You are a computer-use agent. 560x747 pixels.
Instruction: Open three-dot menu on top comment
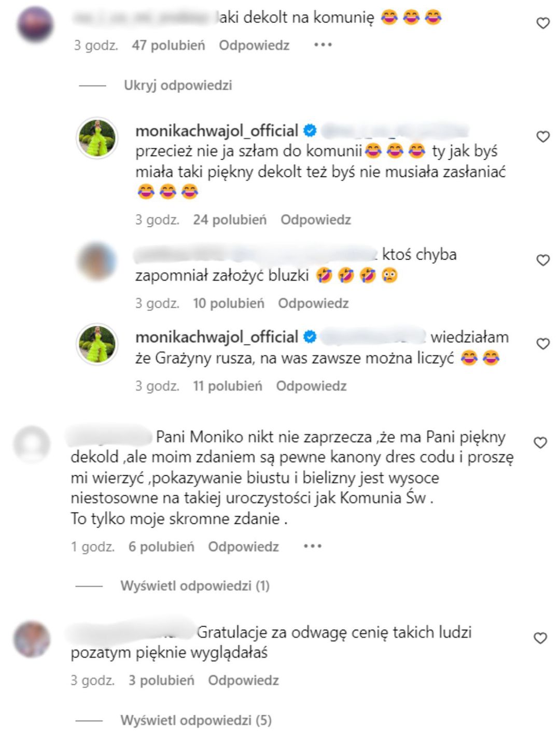(x=323, y=45)
